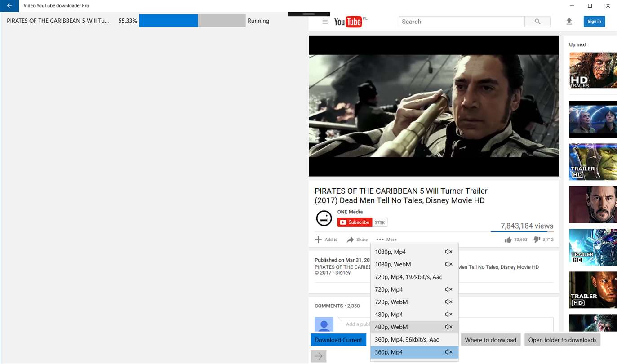Select 480p, Mp4 format
The width and height of the screenshot is (617, 364).
[x=414, y=315]
